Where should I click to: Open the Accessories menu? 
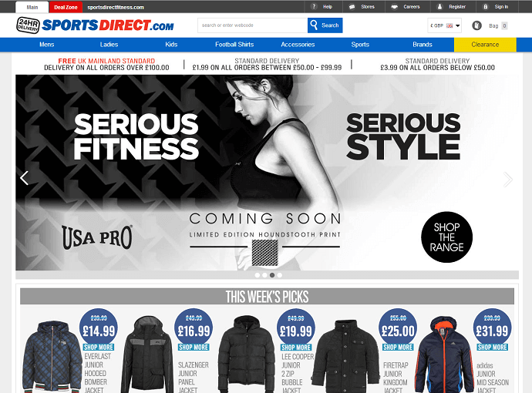point(298,45)
